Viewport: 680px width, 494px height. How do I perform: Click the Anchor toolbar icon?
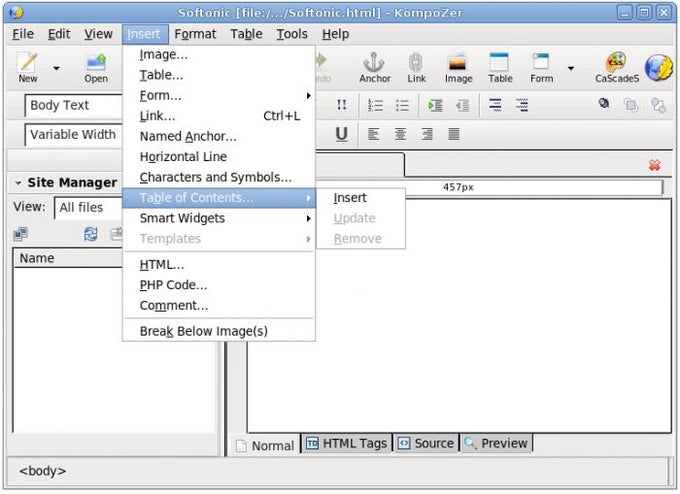coord(375,67)
